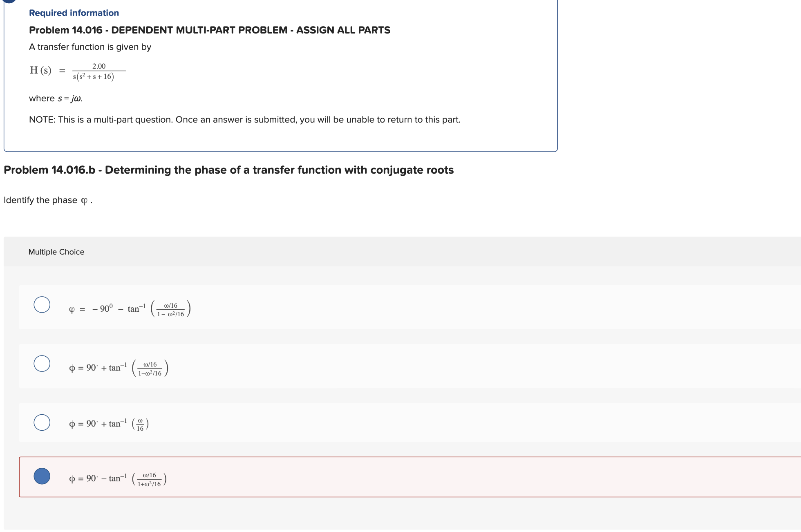Click the transfer function H(s) formula
Screen dimensions: 801x532
click(x=78, y=71)
